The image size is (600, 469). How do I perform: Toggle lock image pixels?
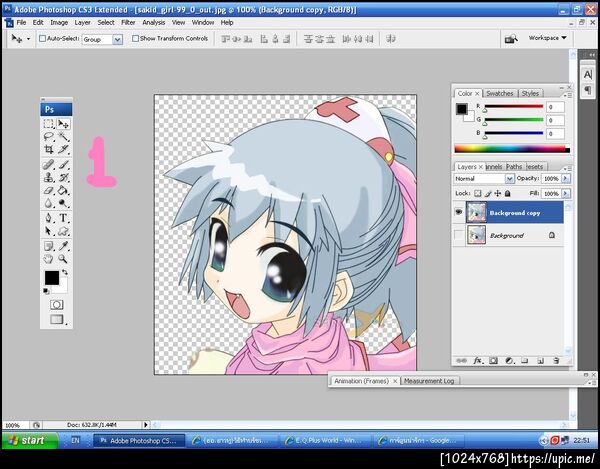tap(488, 194)
